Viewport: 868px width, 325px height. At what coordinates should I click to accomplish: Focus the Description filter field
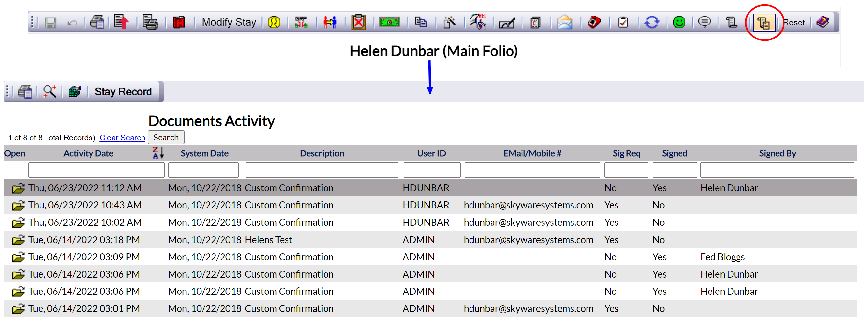pos(322,170)
